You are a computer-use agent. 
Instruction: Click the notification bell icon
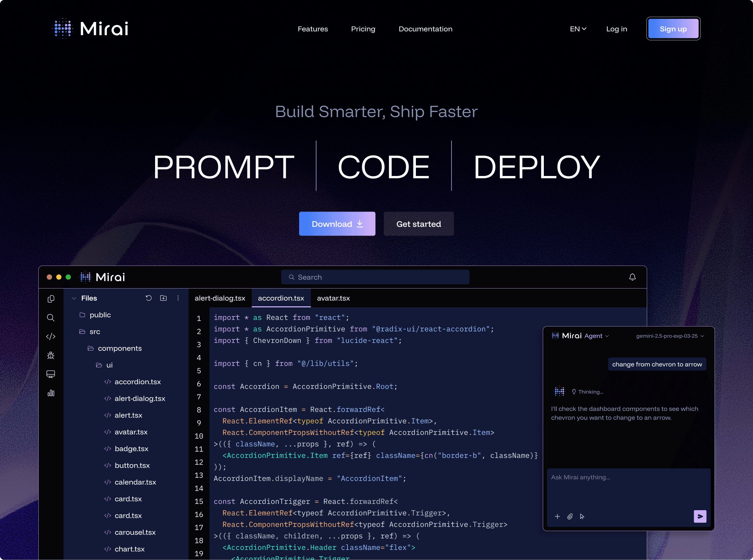(x=632, y=277)
